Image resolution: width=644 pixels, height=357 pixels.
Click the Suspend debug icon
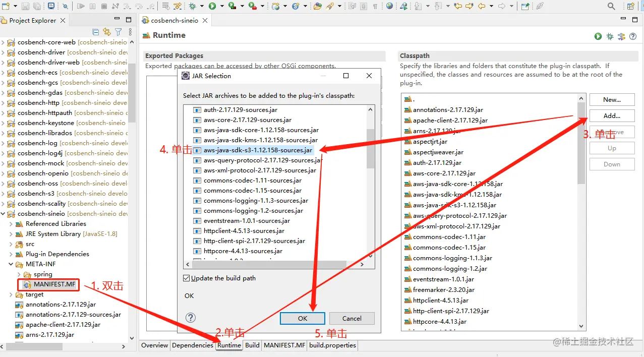[x=92, y=6]
